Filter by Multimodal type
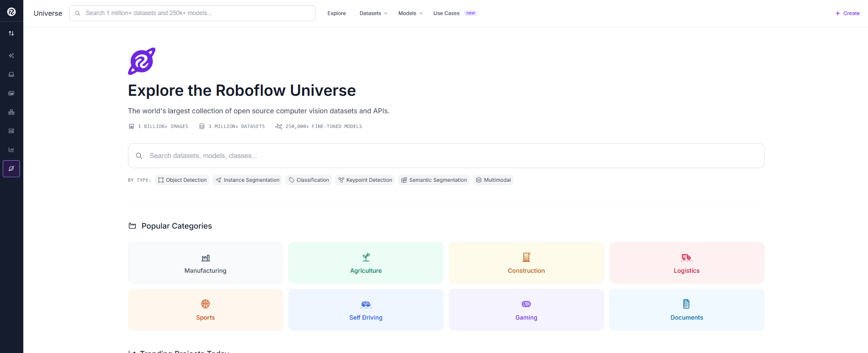Viewport: 868px width, 353px height. click(x=493, y=180)
